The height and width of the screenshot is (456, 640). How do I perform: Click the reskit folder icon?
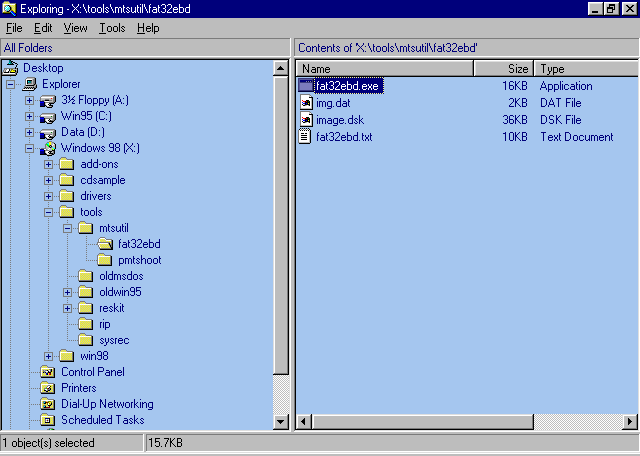(x=85, y=308)
